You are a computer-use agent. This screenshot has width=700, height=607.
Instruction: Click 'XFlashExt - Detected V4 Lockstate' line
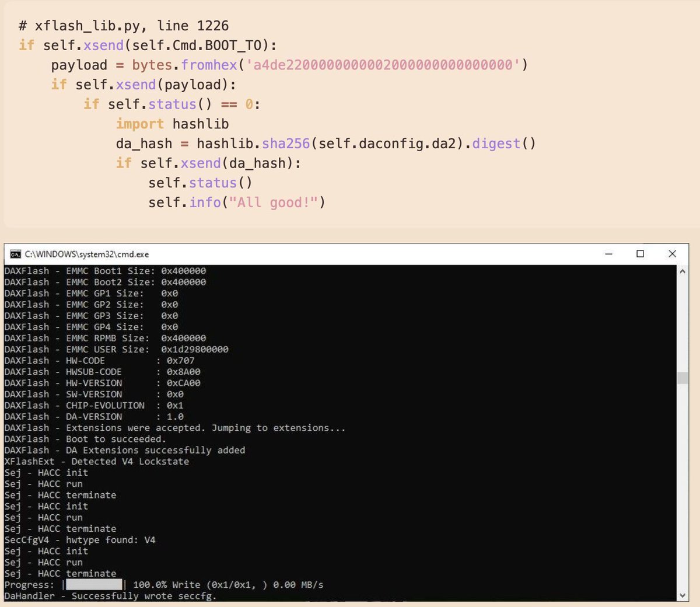click(97, 461)
